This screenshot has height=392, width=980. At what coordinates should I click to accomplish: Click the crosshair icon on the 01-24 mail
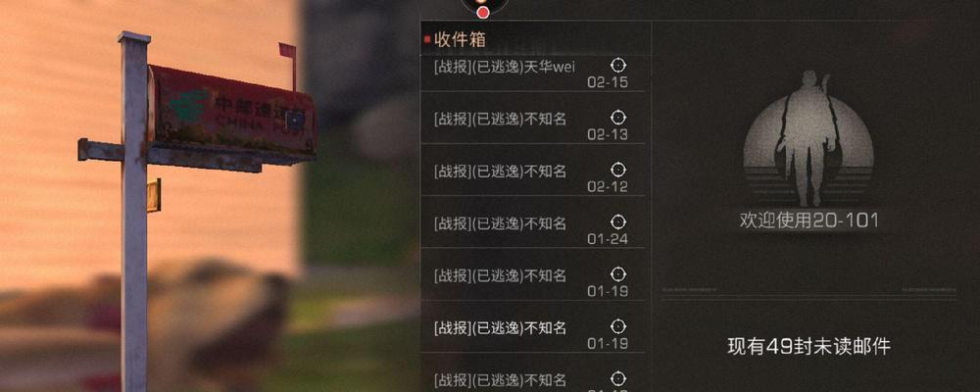618,221
